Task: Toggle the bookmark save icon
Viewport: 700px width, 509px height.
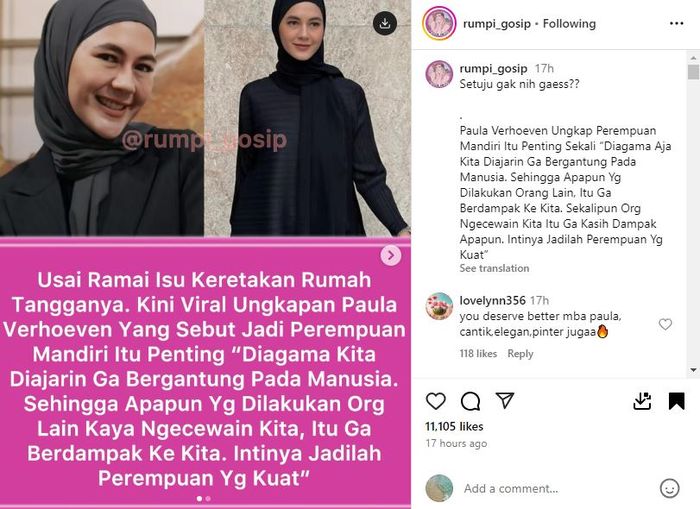Action: [676, 401]
